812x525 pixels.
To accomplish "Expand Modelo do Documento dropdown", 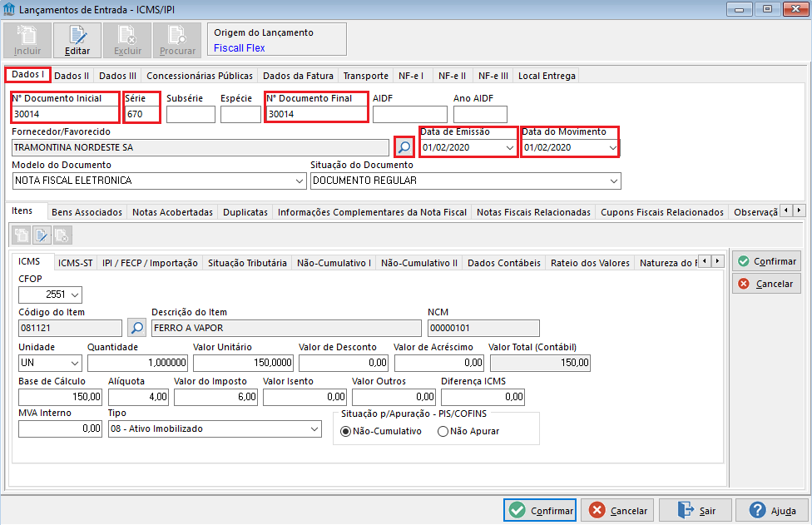I will click(x=300, y=181).
